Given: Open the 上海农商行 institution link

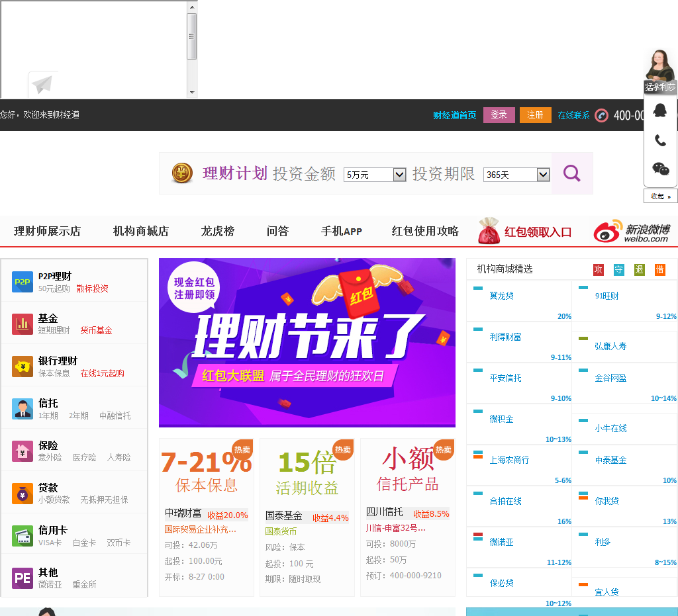Looking at the screenshot, I should click(509, 460).
